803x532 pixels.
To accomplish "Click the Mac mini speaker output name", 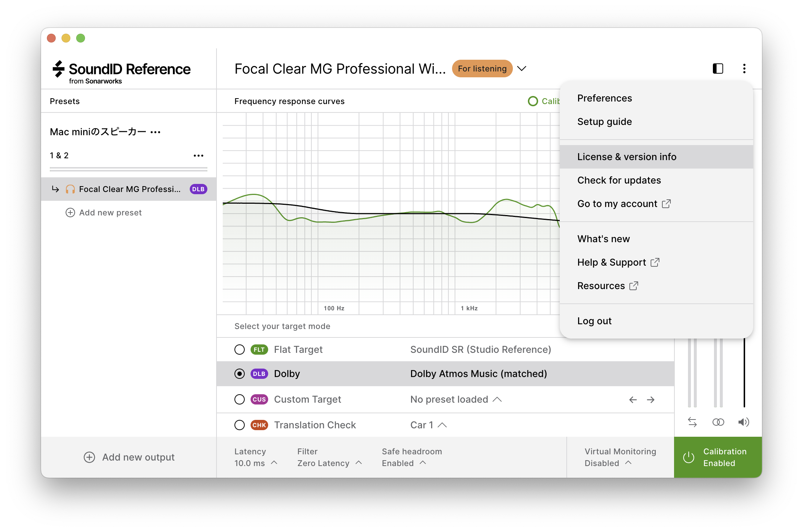I will 98,132.
